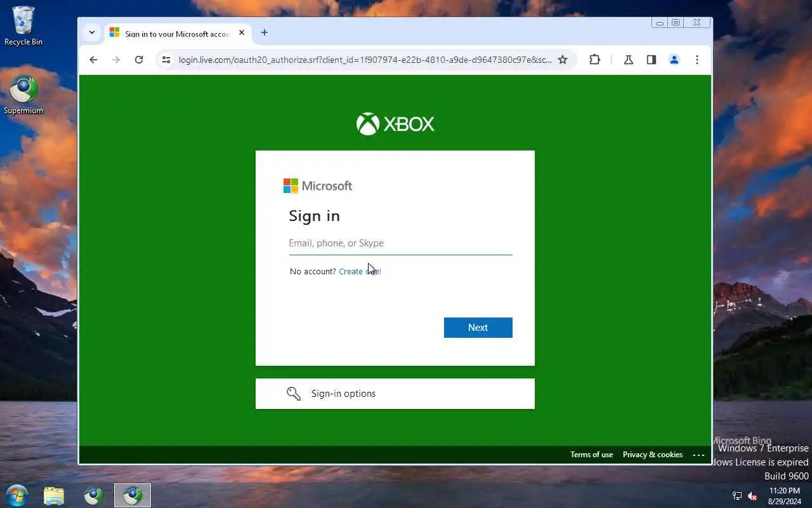This screenshot has height=508, width=812.
Task: Click the browser forward arrow
Action: click(x=115, y=60)
